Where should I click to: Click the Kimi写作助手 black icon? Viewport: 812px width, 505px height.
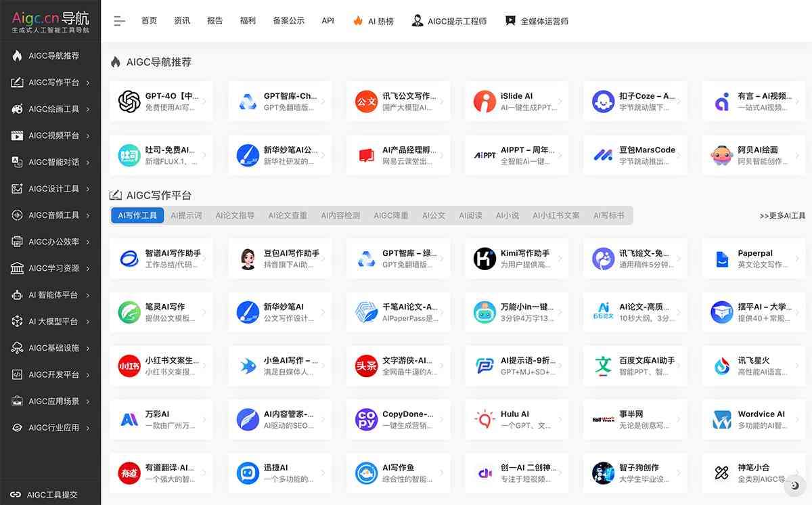(x=484, y=259)
